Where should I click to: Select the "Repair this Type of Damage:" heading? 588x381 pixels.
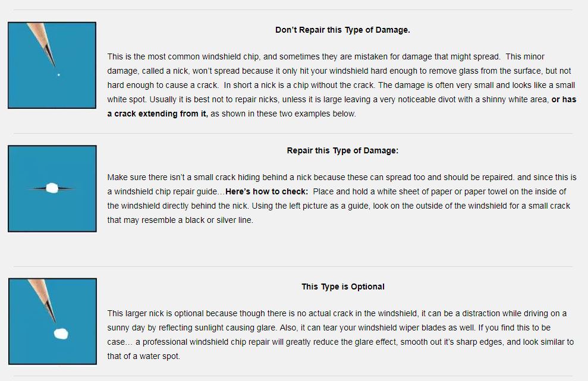click(342, 151)
